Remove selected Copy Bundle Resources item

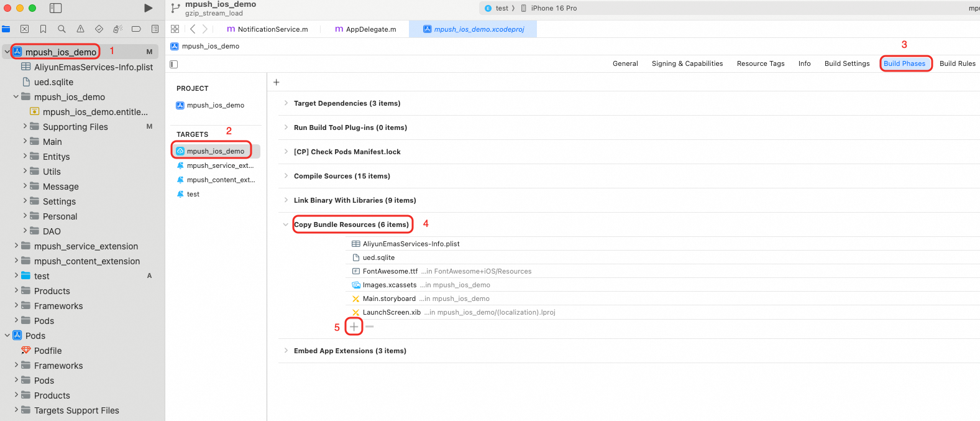click(370, 326)
